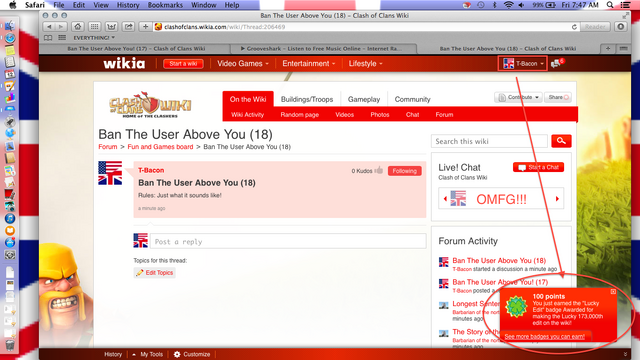The width and height of the screenshot is (640, 360).
Task: Open Safari's new tab plus button
Action: click(x=608, y=48)
